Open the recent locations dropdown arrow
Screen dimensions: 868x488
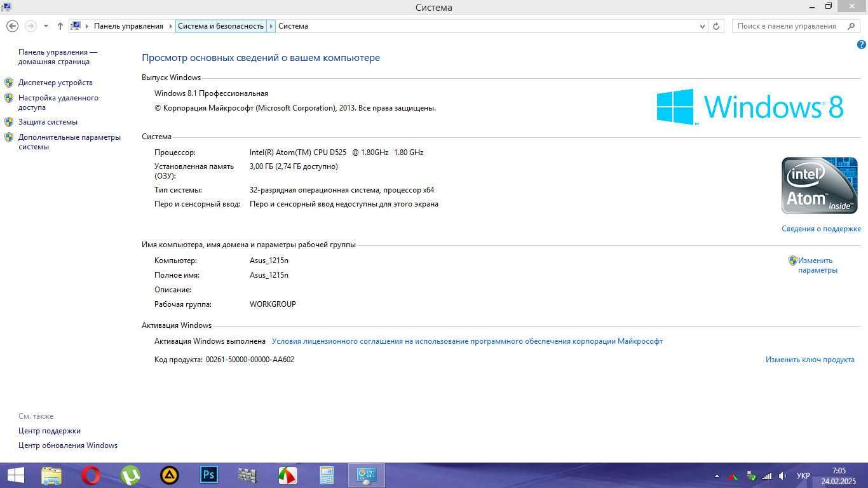click(46, 26)
